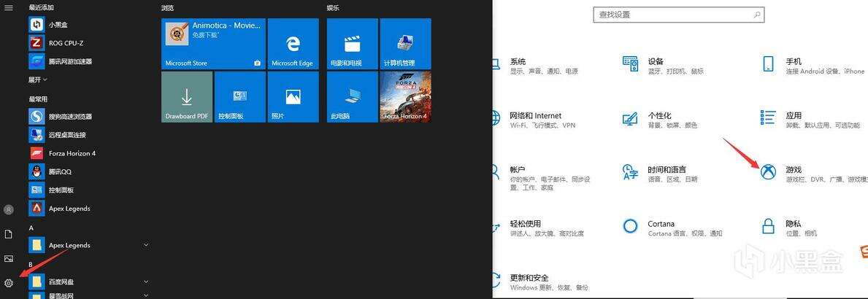Open Pictures icon in Start rail

(8, 259)
